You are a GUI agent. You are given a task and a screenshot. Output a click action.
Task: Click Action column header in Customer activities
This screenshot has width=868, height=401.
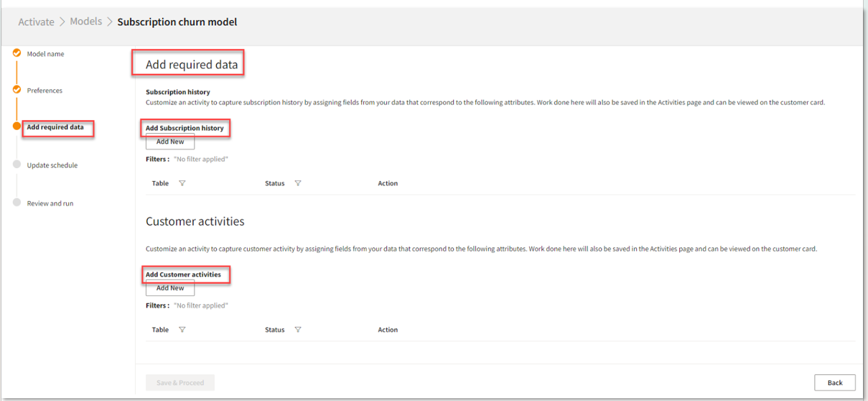coord(388,330)
